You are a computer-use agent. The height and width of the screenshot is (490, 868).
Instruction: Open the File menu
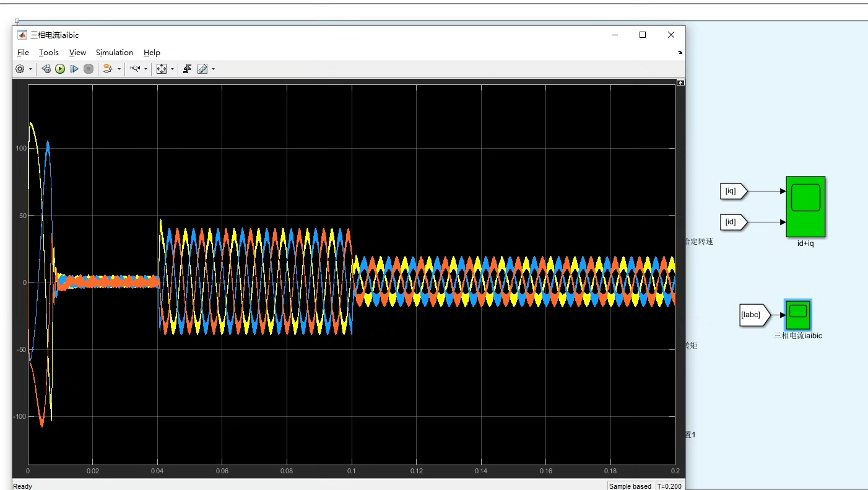click(x=23, y=53)
